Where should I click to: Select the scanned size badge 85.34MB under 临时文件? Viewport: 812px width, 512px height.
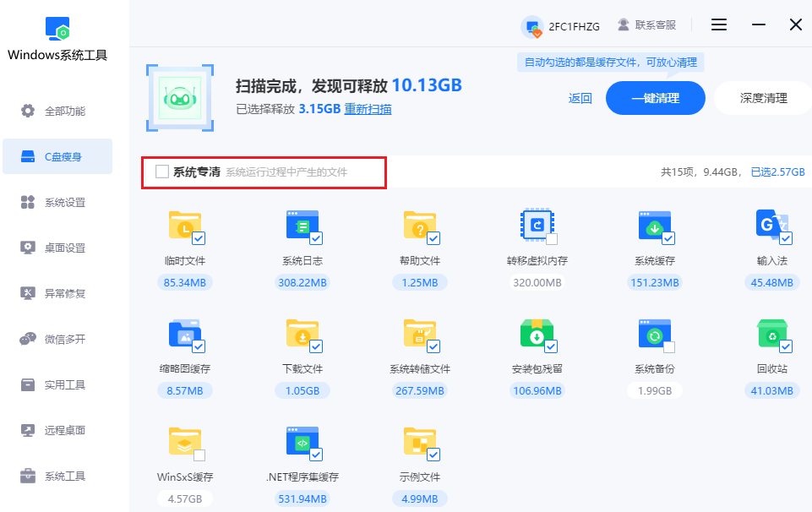184,282
